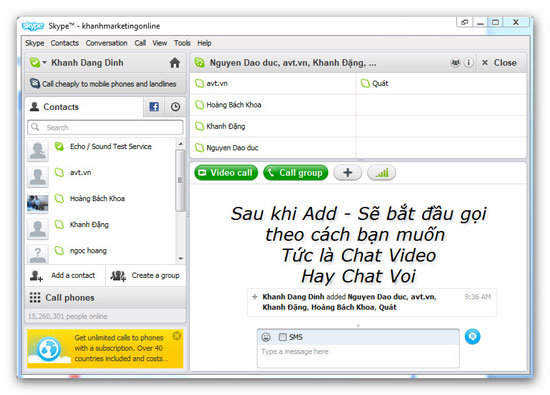Open the Facebook contacts tab

[154, 107]
